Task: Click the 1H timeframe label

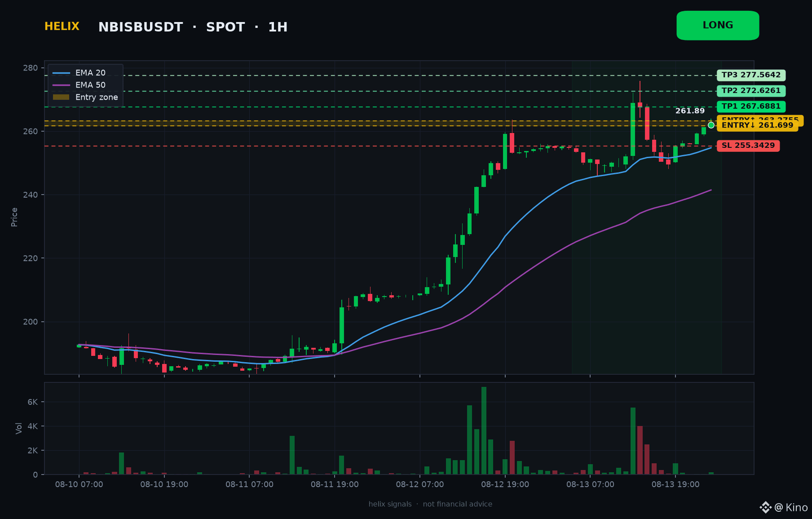Action: click(278, 27)
